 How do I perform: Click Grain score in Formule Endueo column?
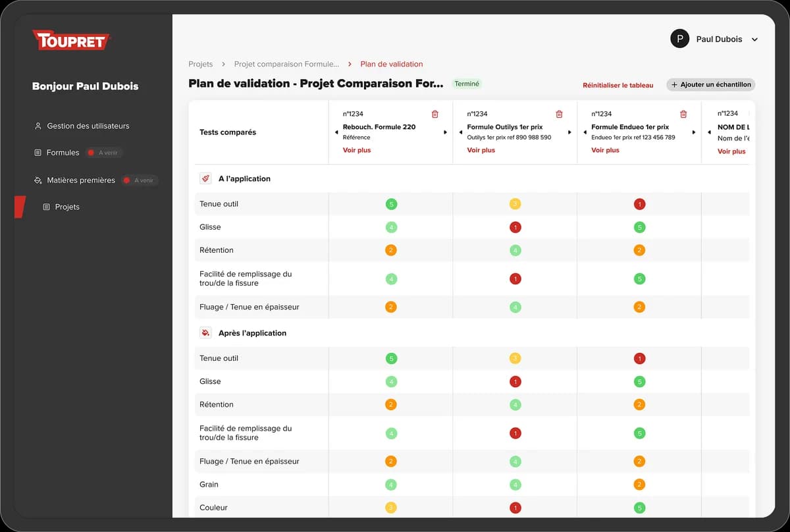point(639,485)
